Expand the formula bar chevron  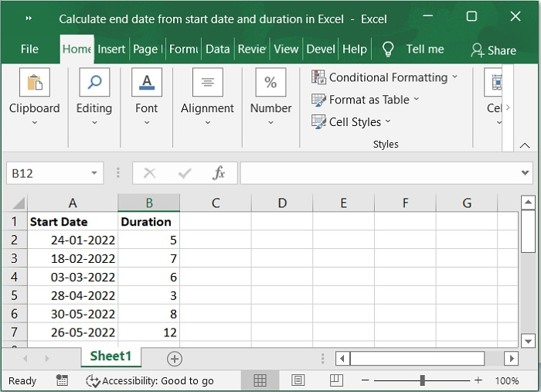pyautogui.click(x=525, y=173)
